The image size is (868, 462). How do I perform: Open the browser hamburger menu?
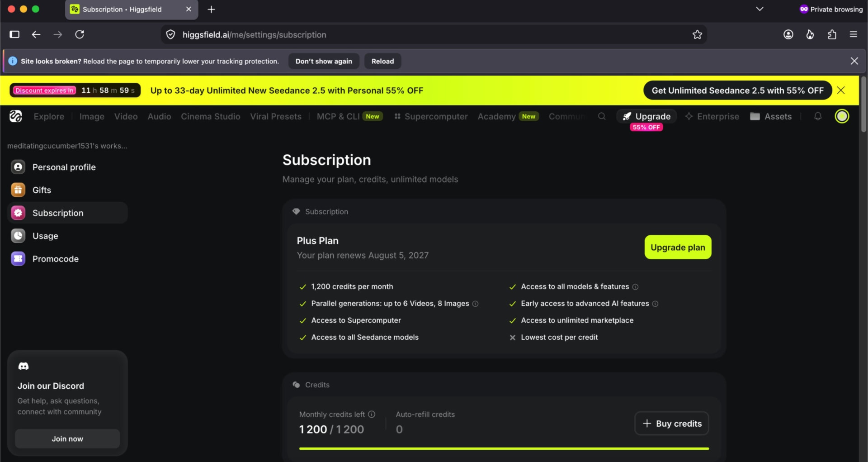click(854, 34)
